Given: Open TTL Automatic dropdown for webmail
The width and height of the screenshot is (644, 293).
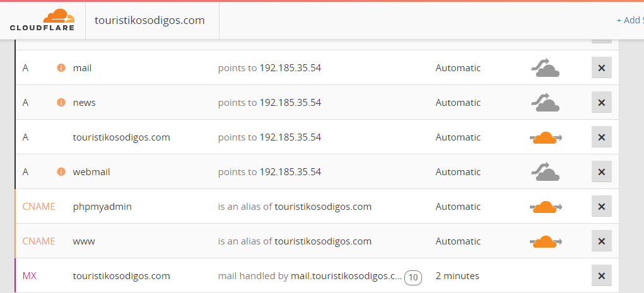Looking at the screenshot, I should [458, 172].
